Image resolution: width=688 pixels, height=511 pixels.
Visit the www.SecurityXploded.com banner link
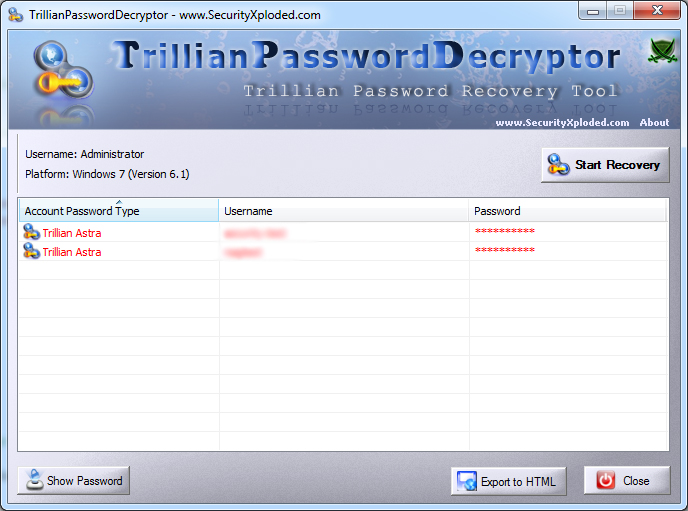tap(562, 122)
